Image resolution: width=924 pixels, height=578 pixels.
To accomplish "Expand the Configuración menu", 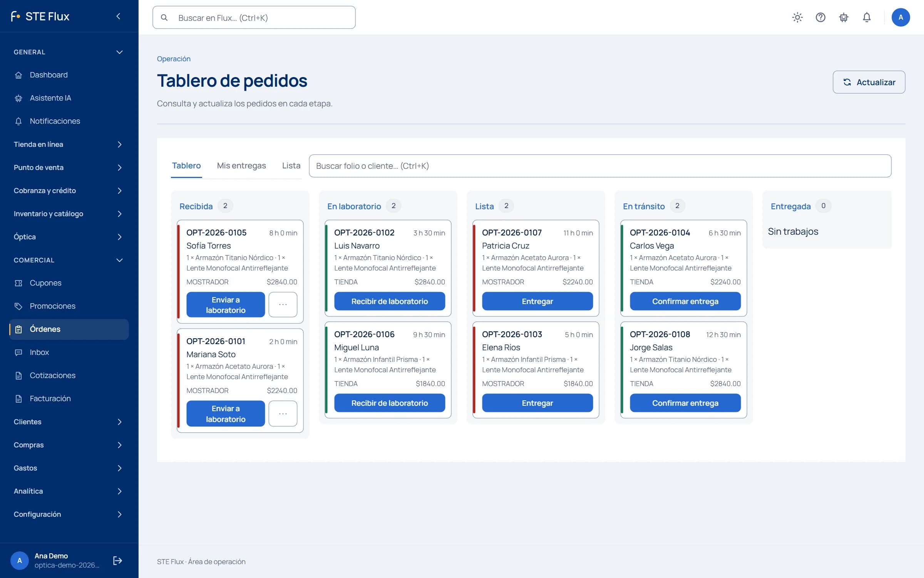I will pyautogui.click(x=69, y=514).
